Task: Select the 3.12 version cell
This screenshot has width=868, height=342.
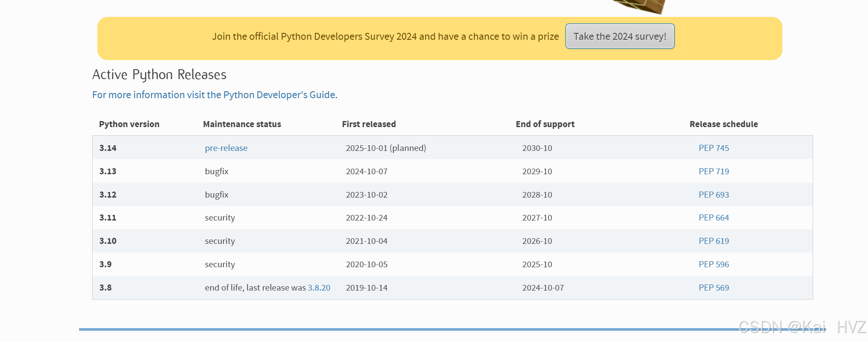Action: (108, 195)
